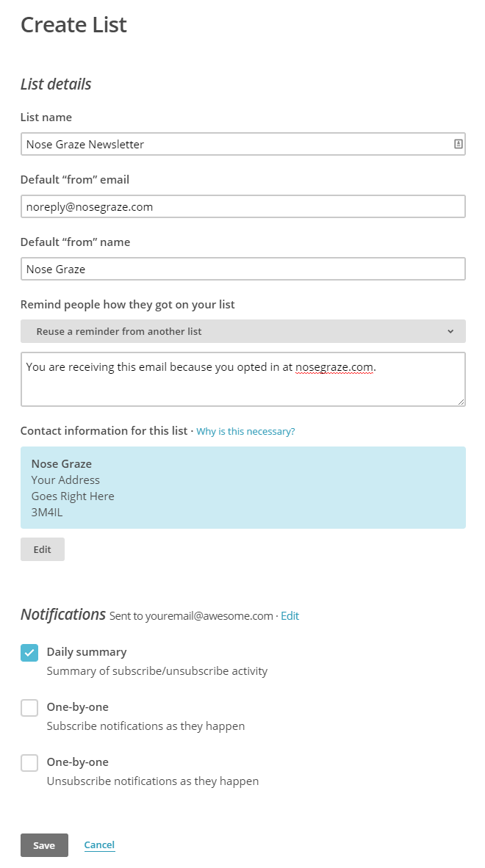Click into the Default "from" email field
This screenshot has height=868, width=485.
click(x=242, y=207)
